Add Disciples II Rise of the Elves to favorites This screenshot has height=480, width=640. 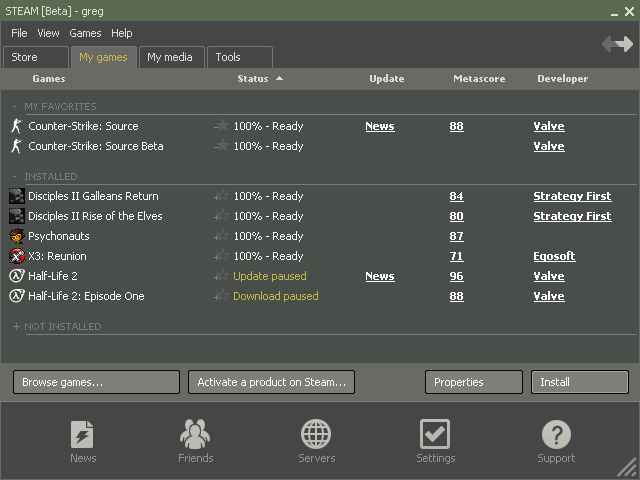pyautogui.click(x=221, y=216)
